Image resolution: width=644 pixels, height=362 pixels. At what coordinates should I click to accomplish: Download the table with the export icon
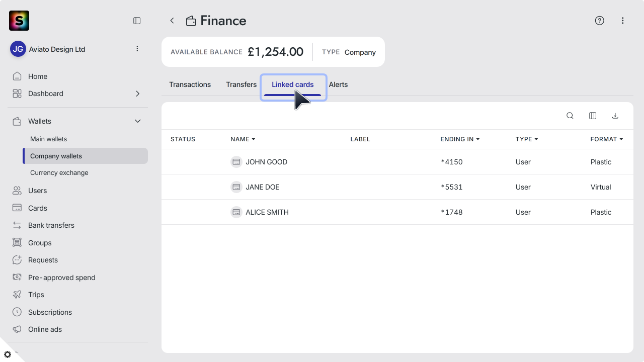coord(615,116)
